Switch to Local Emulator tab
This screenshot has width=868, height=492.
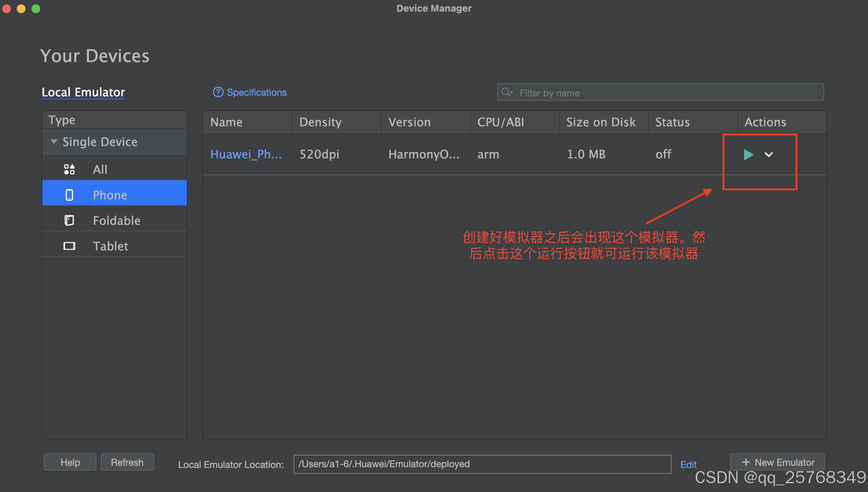point(83,92)
